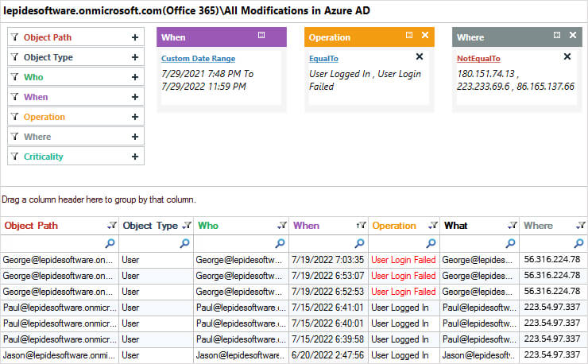Add an Object Type filter with plus icon
The image size is (588, 364).
(x=135, y=57)
